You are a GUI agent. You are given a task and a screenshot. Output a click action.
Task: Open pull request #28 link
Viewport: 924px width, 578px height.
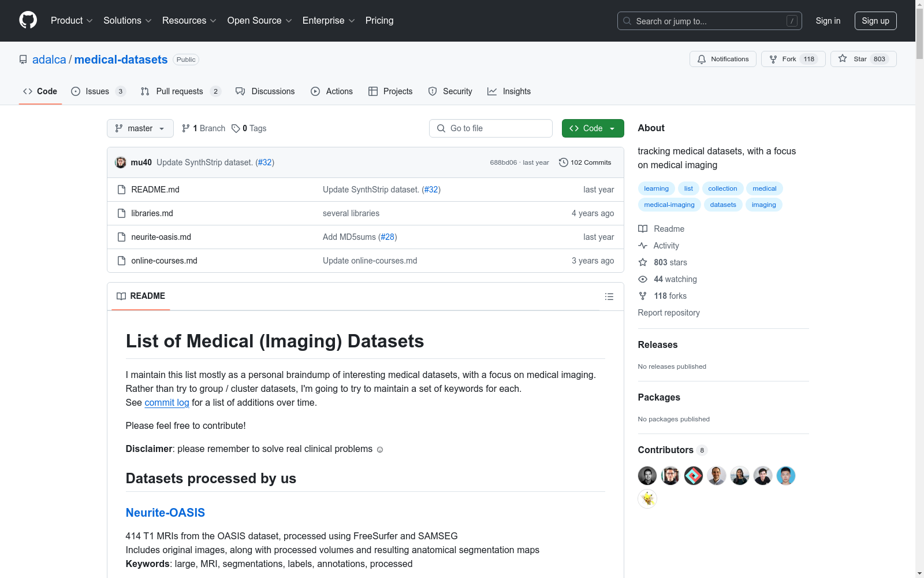click(x=388, y=237)
